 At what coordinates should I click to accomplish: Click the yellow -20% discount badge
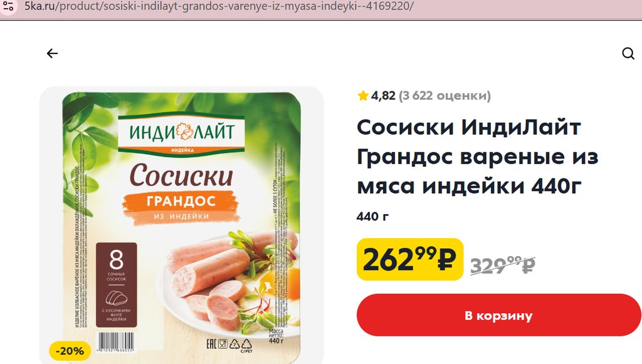click(70, 351)
